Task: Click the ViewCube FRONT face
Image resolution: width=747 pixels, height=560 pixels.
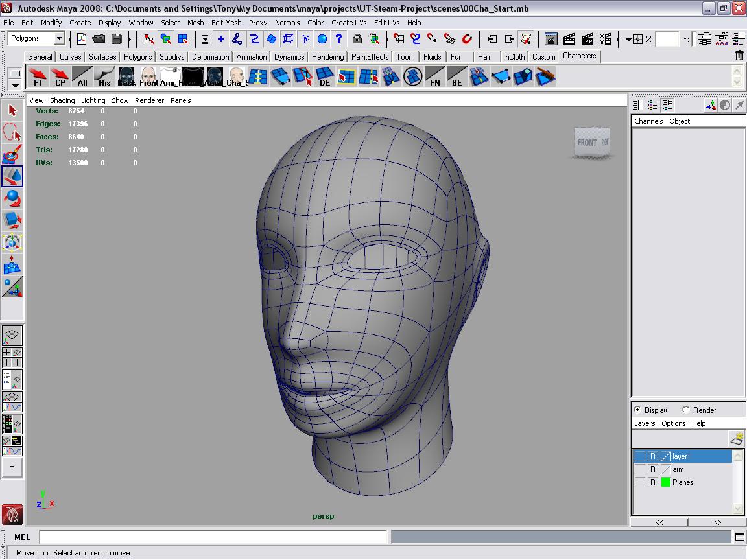Action: tap(587, 143)
